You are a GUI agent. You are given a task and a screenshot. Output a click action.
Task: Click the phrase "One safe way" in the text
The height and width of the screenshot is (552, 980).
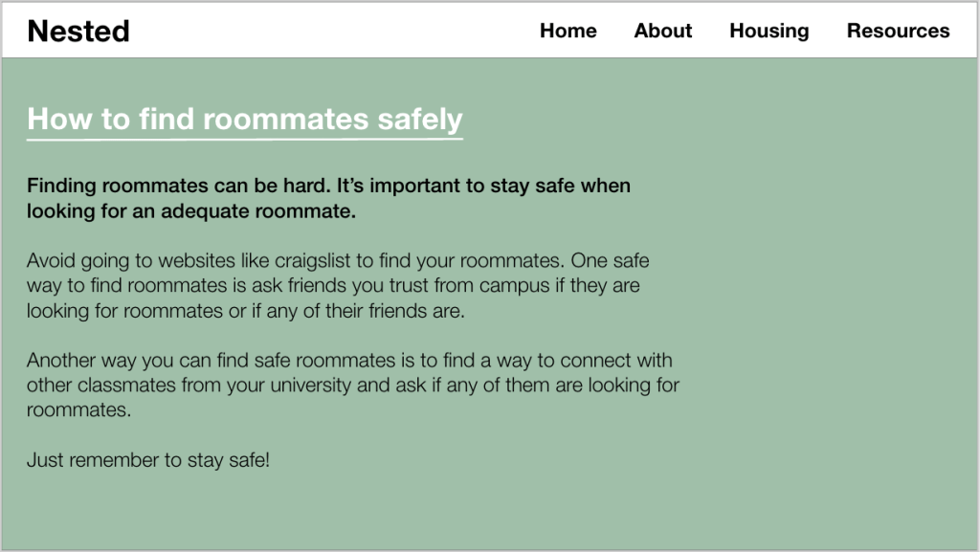pyautogui.click(x=611, y=260)
